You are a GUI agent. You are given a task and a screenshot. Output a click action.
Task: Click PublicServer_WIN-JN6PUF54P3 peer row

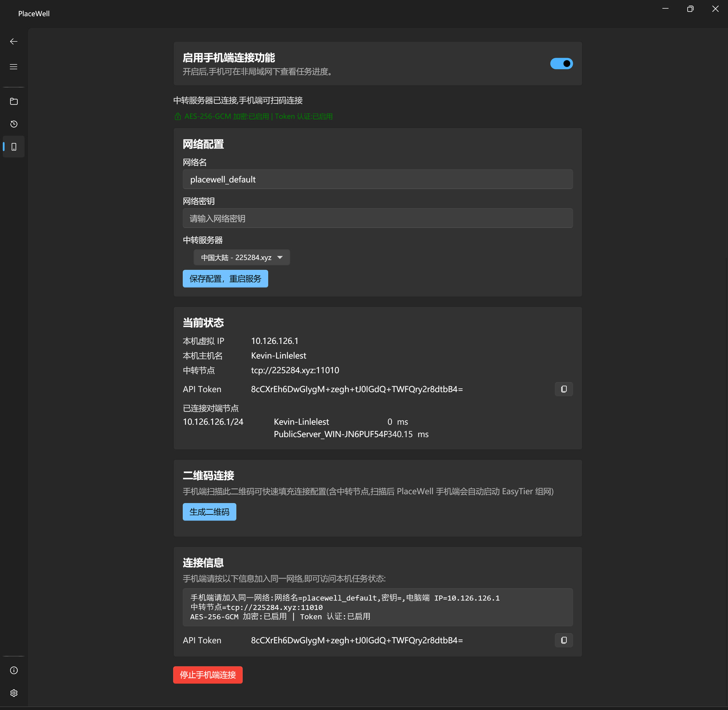click(x=351, y=434)
